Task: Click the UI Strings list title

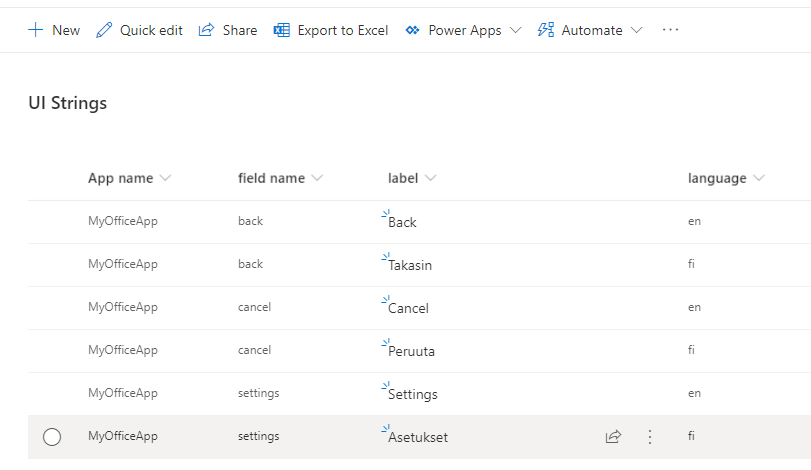Action: click(x=67, y=103)
